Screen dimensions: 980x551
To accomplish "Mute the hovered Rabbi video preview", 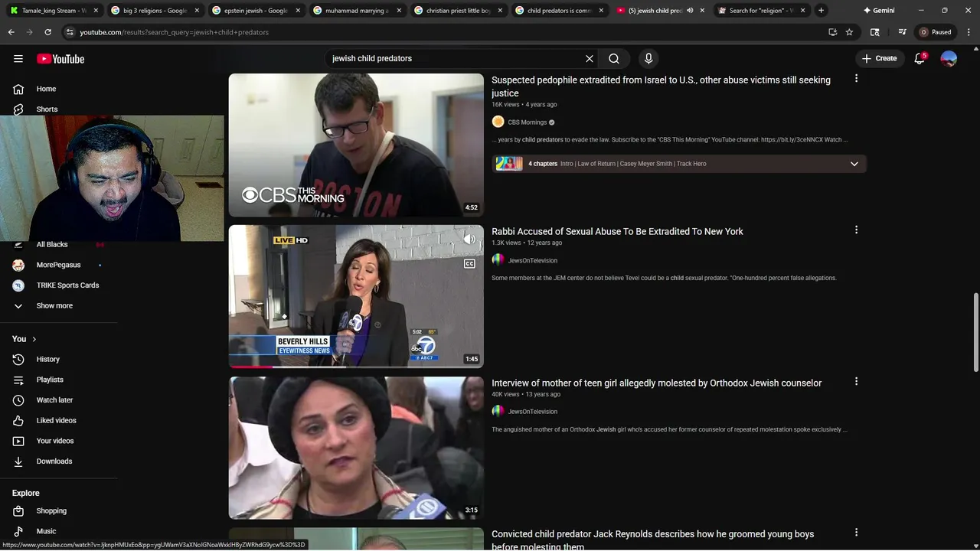I will (469, 240).
